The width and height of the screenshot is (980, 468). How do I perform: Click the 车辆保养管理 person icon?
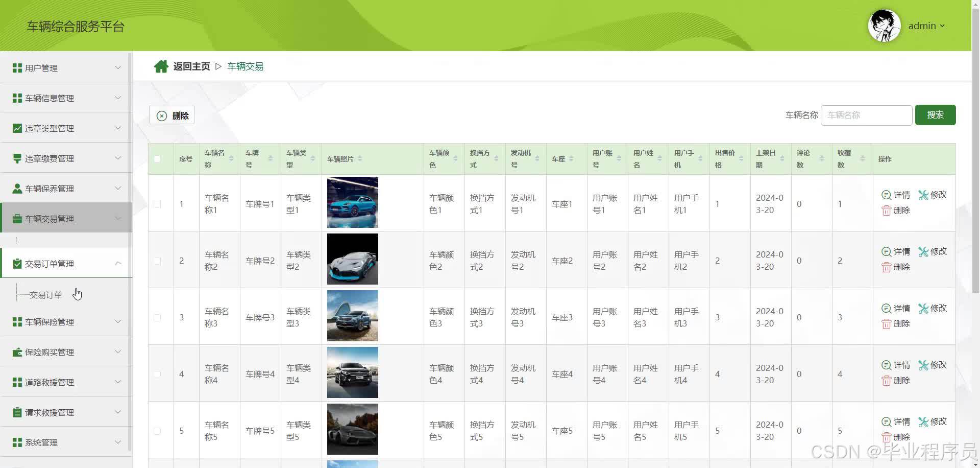pos(17,189)
